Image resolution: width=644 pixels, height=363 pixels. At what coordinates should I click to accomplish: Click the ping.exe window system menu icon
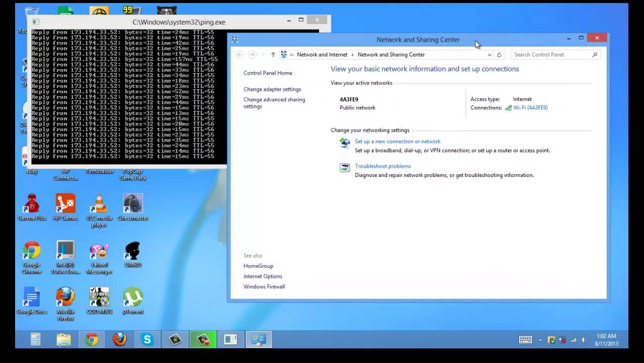tap(35, 22)
